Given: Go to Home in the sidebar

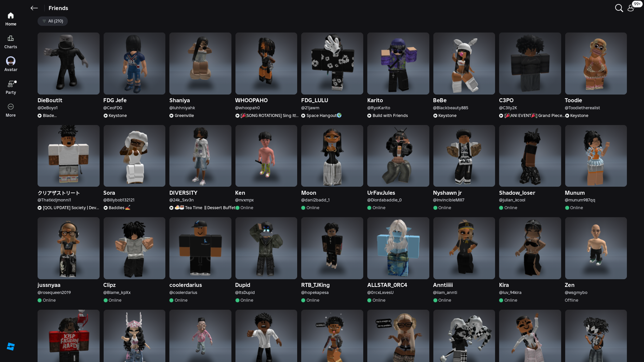Looking at the screenshot, I should point(11,19).
